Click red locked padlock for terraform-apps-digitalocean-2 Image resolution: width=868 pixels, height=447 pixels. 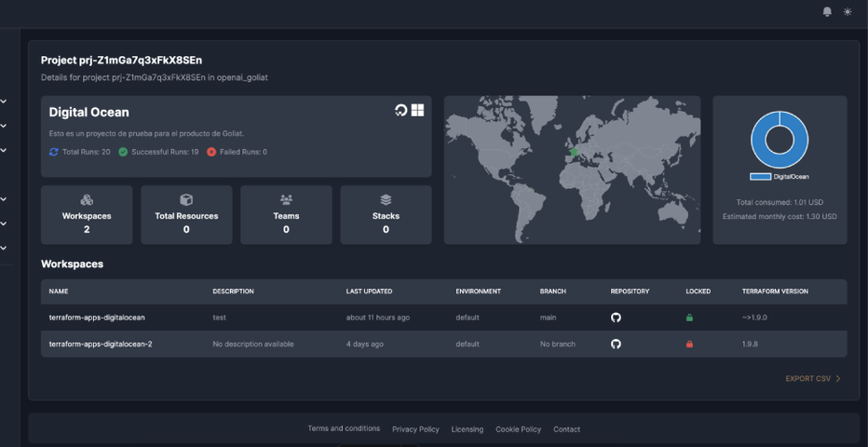(690, 345)
